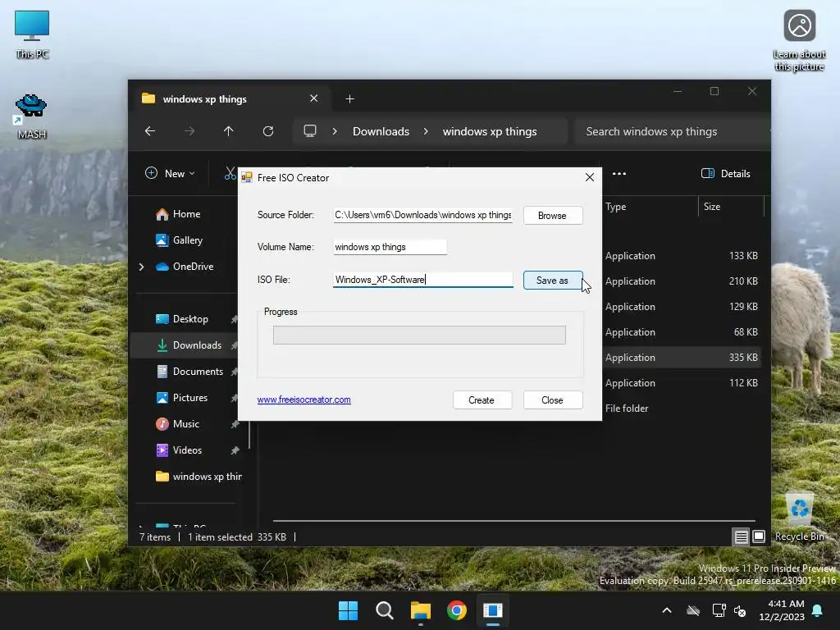
Task: Add a new File Explorer tab
Action: click(x=349, y=99)
